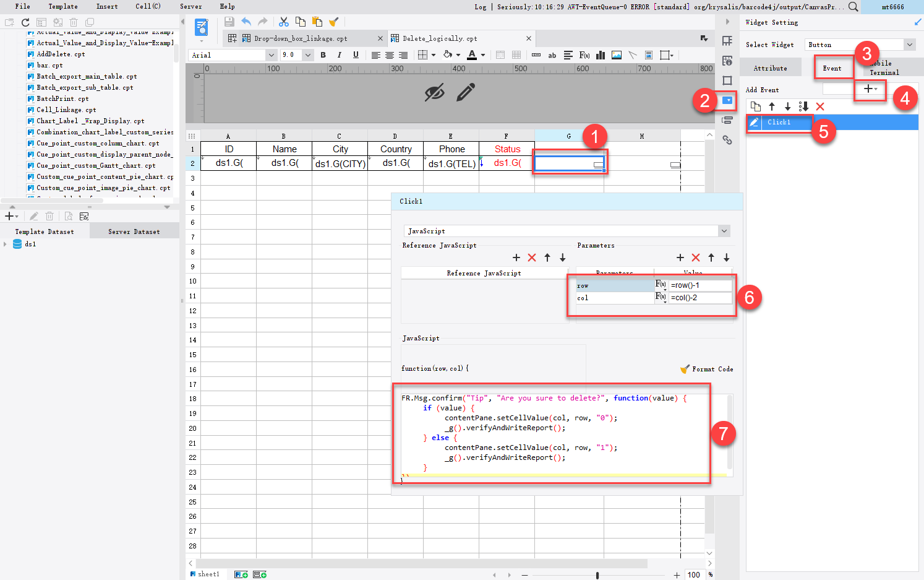The height and width of the screenshot is (580, 924).
Task: Click the copy event icon above Click1
Action: tap(755, 106)
